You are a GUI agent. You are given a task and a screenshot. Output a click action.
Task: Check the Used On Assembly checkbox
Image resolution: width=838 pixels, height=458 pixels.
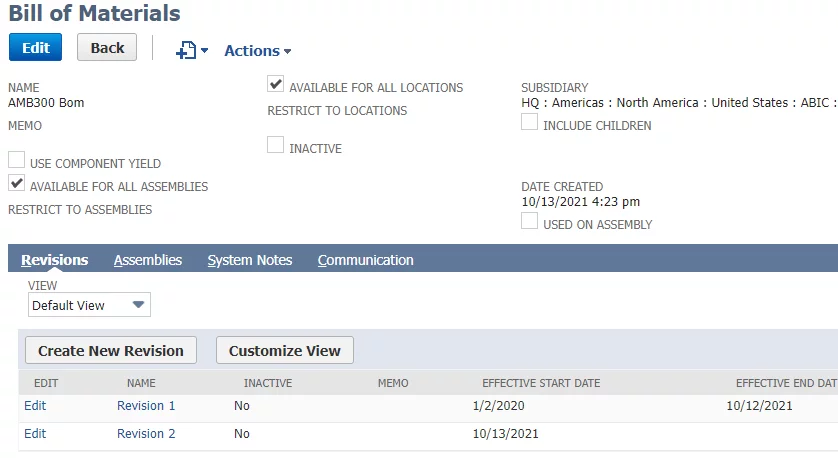tap(529, 221)
